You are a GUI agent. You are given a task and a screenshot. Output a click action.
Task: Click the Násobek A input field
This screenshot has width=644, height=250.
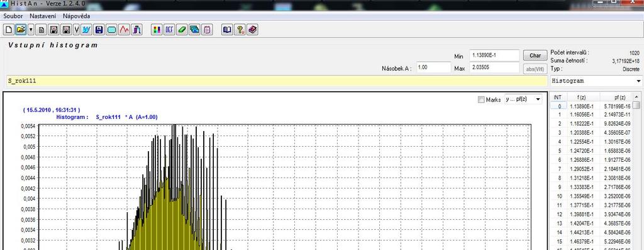(434, 67)
